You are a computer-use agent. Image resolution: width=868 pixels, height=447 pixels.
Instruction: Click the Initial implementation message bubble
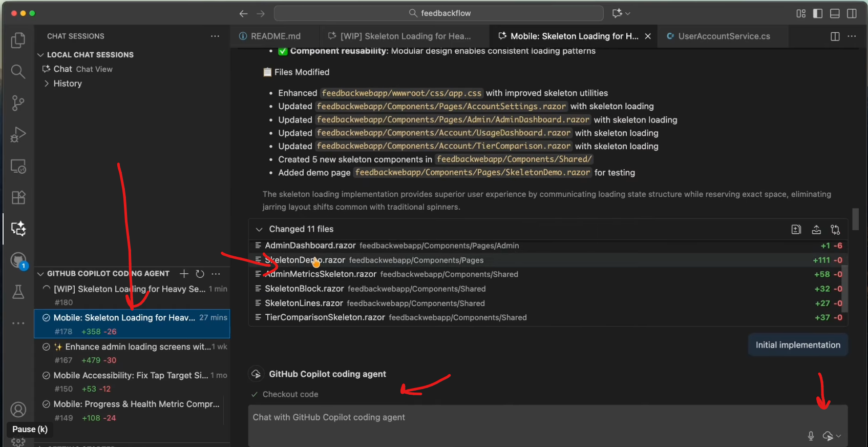click(798, 345)
